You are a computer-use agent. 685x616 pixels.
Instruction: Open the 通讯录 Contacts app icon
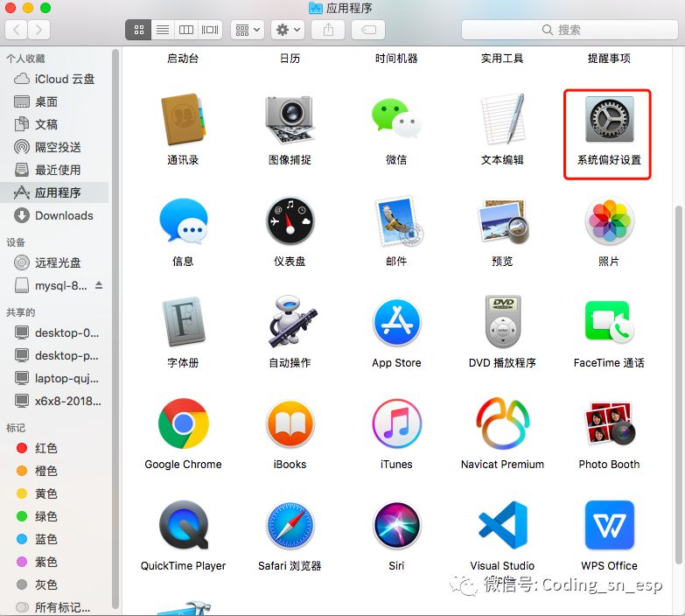(183, 119)
